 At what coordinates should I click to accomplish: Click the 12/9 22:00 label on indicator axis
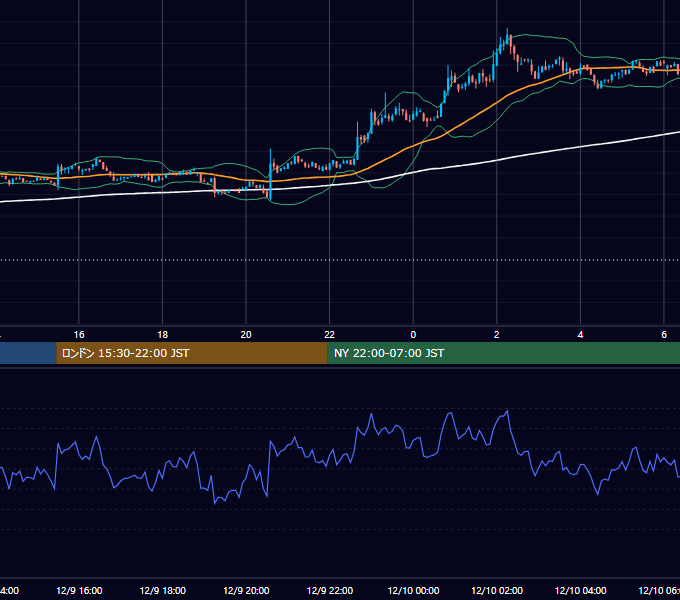pos(330,591)
